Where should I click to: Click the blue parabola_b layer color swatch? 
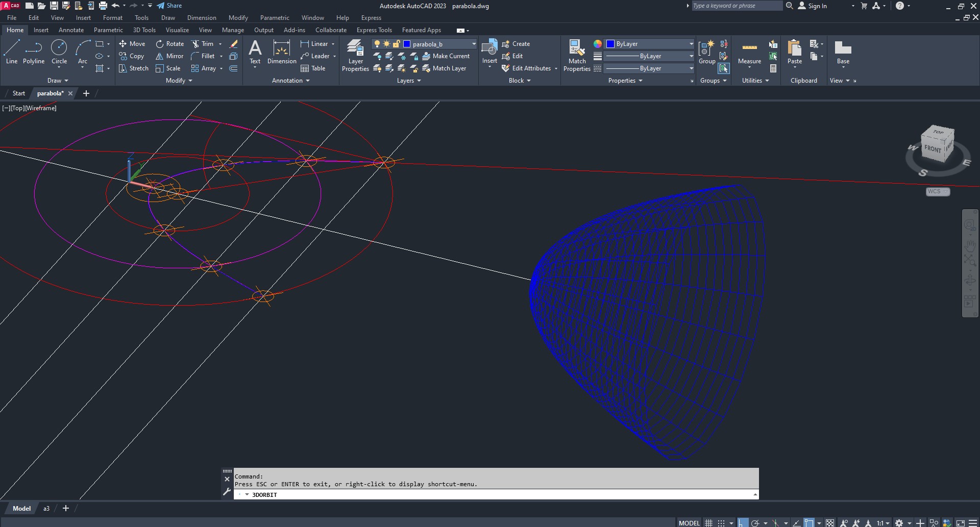pyautogui.click(x=407, y=44)
